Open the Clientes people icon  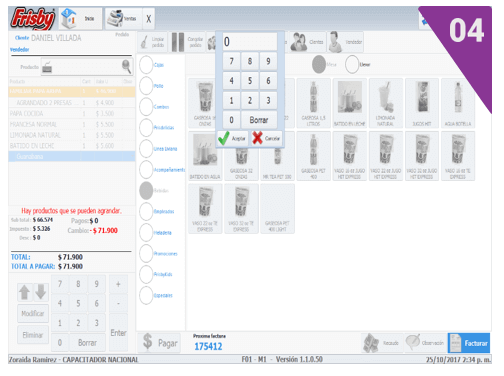(299, 42)
